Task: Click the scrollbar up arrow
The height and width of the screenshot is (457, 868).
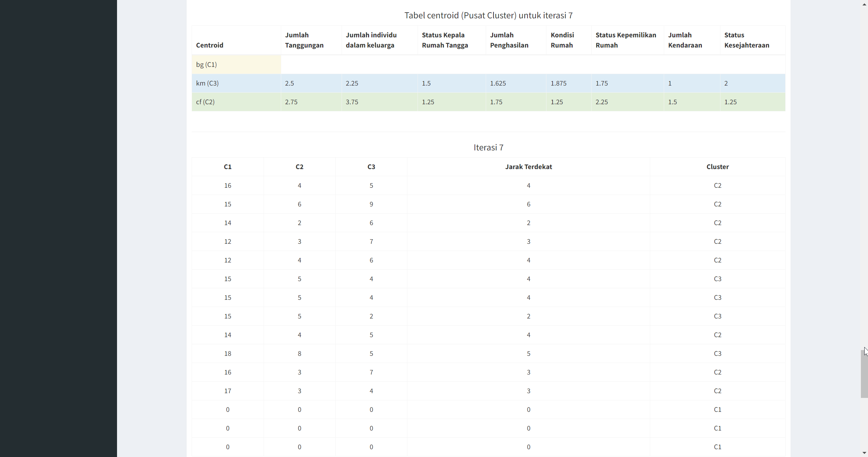Action: 864,4
